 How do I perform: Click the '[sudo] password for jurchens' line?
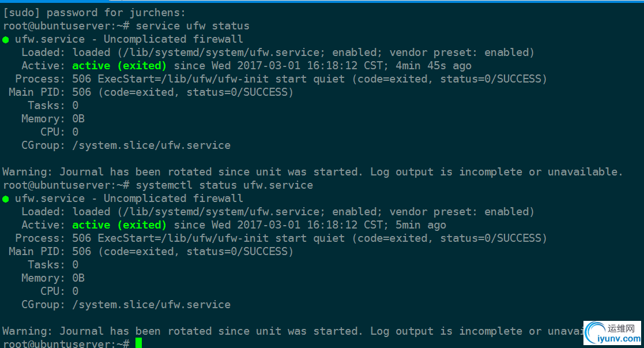point(94,13)
